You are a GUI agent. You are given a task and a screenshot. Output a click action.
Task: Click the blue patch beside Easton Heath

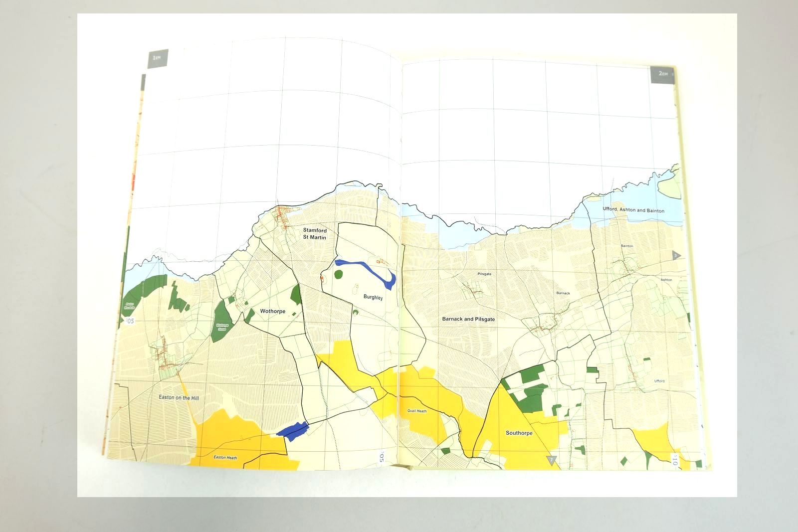point(293,430)
